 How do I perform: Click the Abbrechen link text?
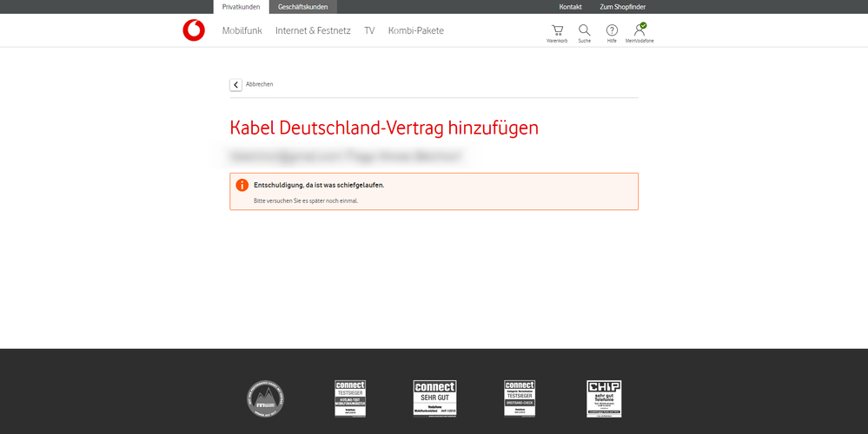click(259, 84)
